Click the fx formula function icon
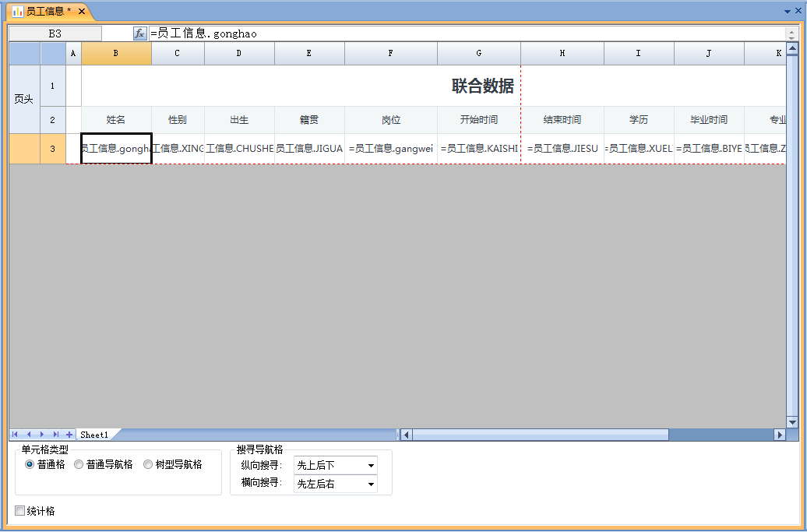Image resolution: width=807 pixels, height=532 pixels. click(x=139, y=33)
